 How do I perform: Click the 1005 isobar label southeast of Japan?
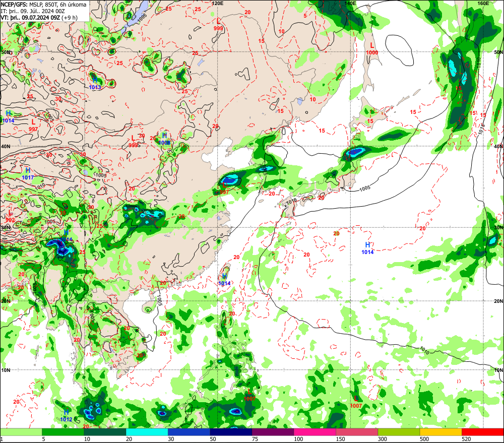click(365, 188)
